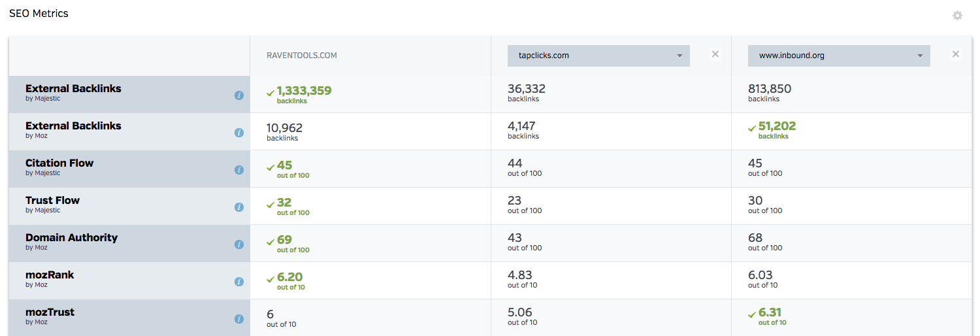Open the www.inbound.org competitor dropdown
The image size is (980, 336).
(839, 56)
